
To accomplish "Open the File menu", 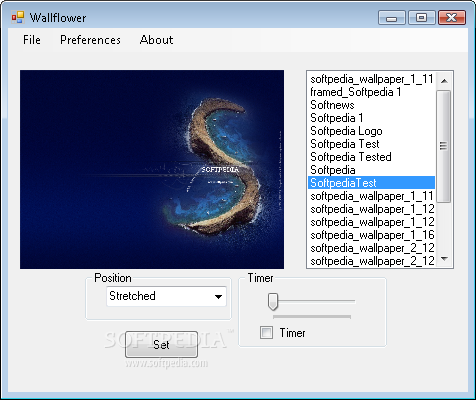I will pos(32,40).
